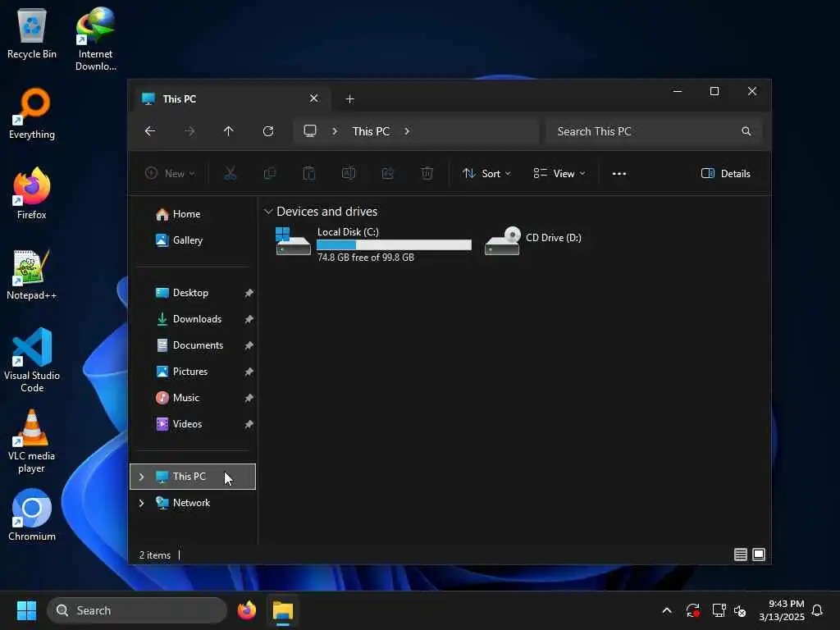
Task: Click the muted volume tray icon
Action: tap(741, 610)
